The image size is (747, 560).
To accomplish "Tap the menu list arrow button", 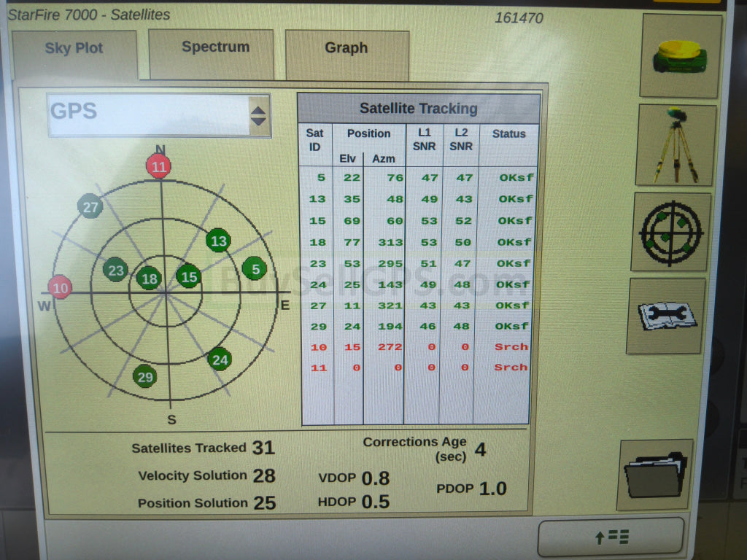I will coord(611,537).
